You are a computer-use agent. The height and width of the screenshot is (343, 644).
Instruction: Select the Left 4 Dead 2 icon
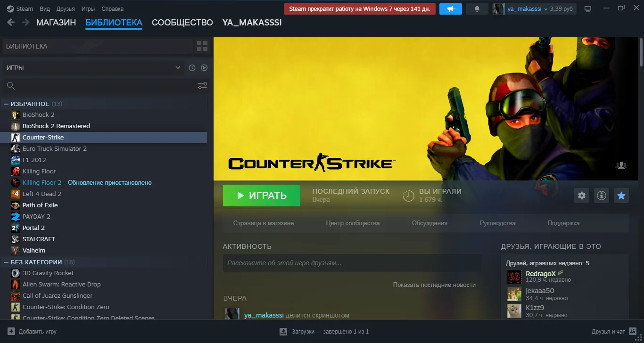click(16, 194)
